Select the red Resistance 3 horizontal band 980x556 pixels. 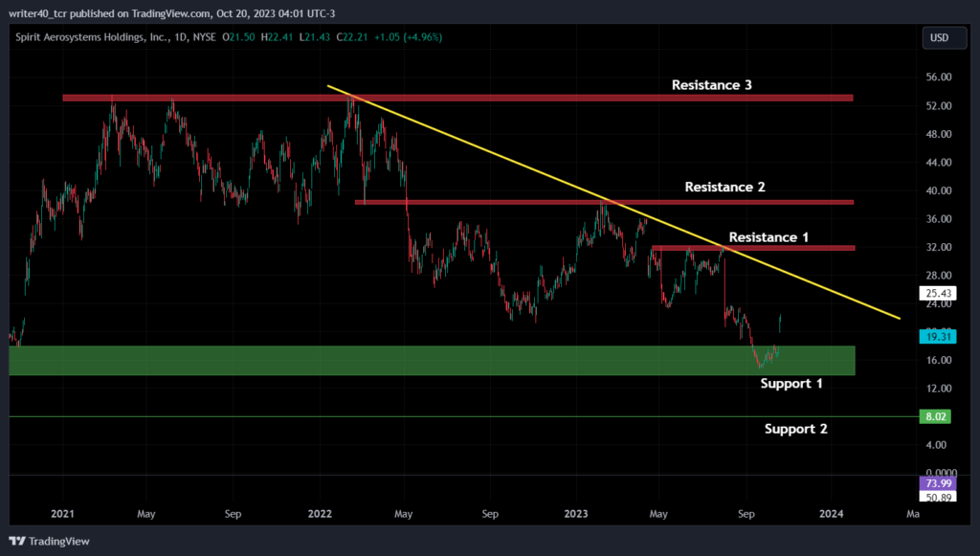[x=457, y=98]
